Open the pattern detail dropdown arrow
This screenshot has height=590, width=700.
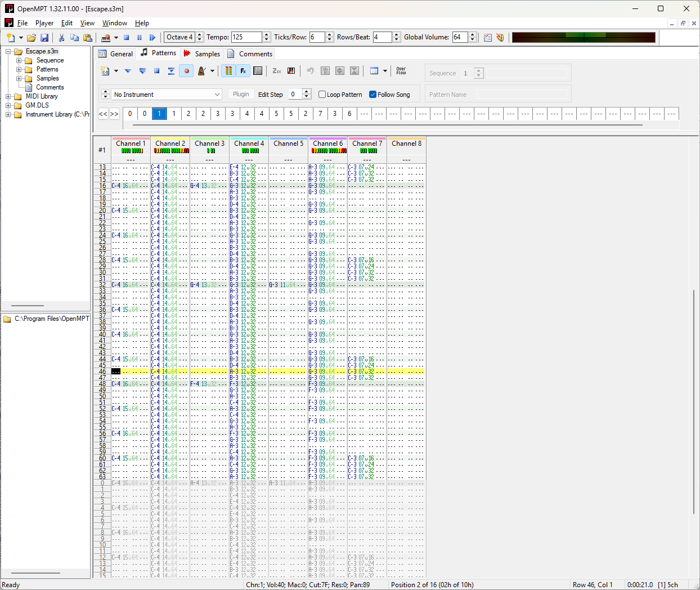click(x=385, y=71)
